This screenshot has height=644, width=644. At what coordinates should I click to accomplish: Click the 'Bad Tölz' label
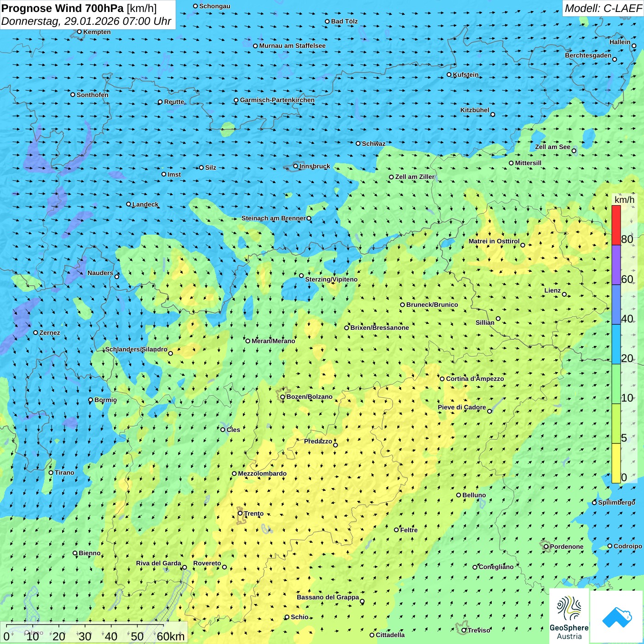coord(344,21)
